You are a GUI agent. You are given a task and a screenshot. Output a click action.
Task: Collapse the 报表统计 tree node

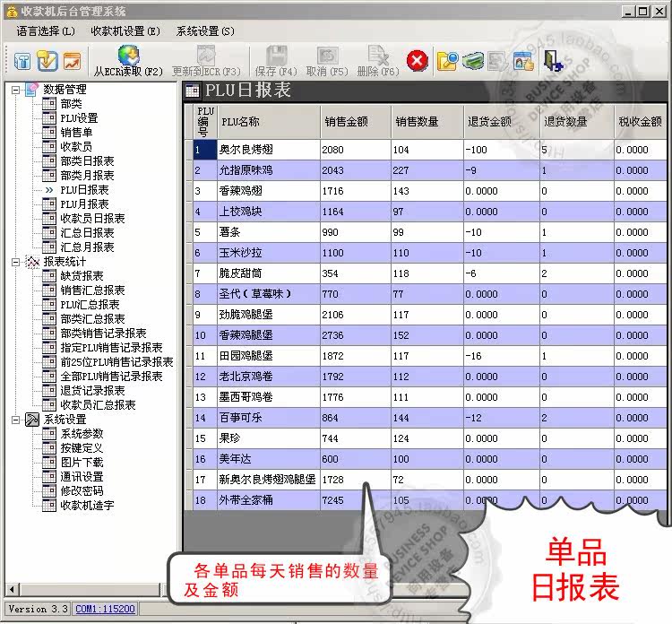pos(15,262)
